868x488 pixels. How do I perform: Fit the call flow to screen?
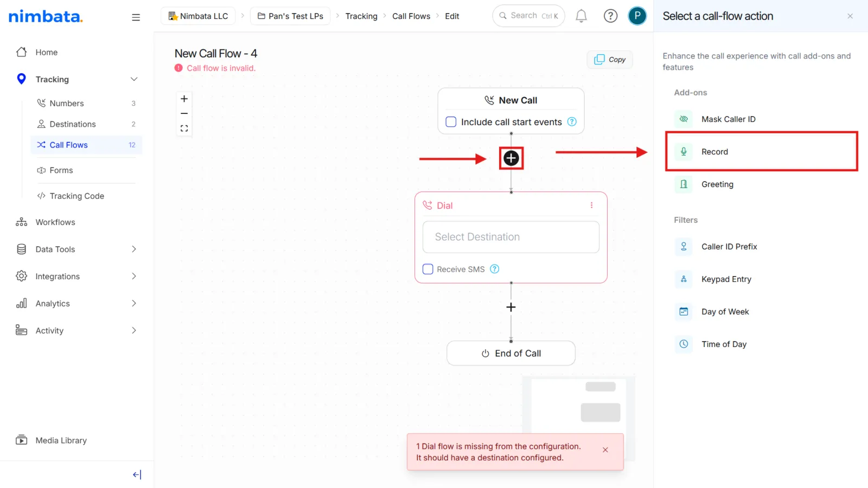pyautogui.click(x=184, y=129)
